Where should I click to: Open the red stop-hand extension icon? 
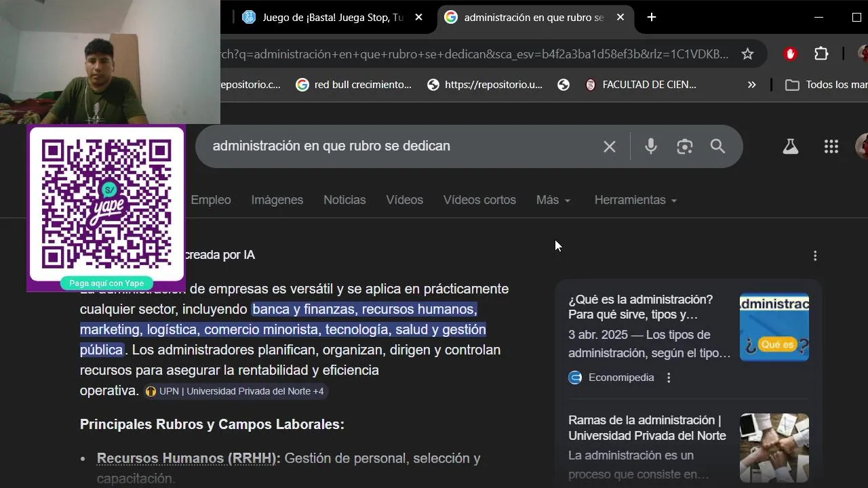[790, 54]
